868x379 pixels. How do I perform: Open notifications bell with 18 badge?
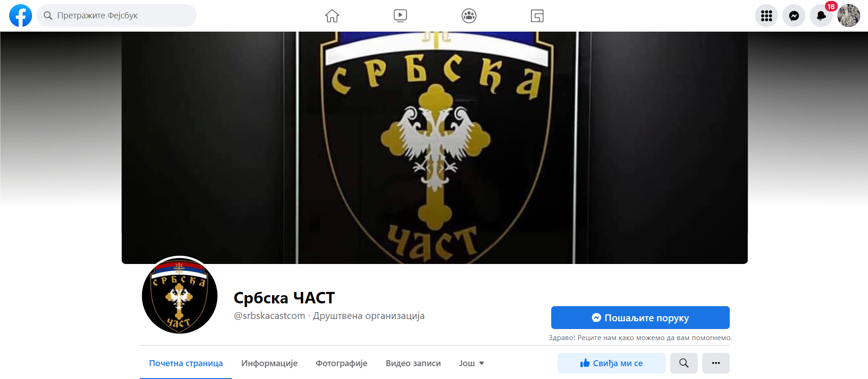click(x=821, y=16)
